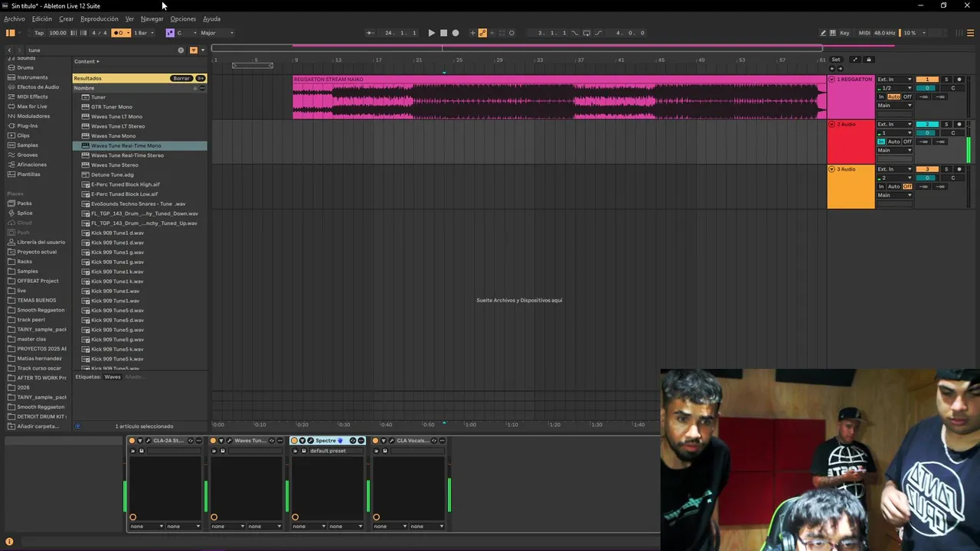Toggle track activator 3 on 3 Audio
The height and width of the screenshot is (551, 980).
(x=927, y=169)
